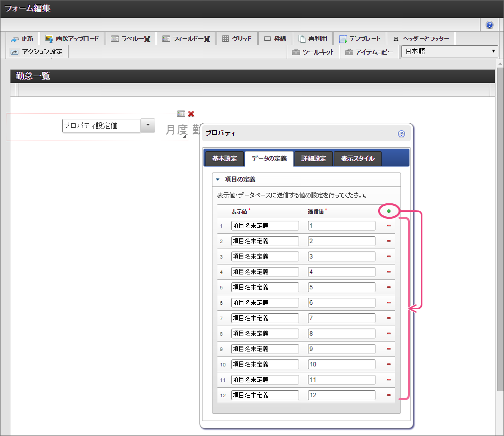The image size is (504, 436).
Task: Click the vertical scrollbar on the right
Action: 500,249
